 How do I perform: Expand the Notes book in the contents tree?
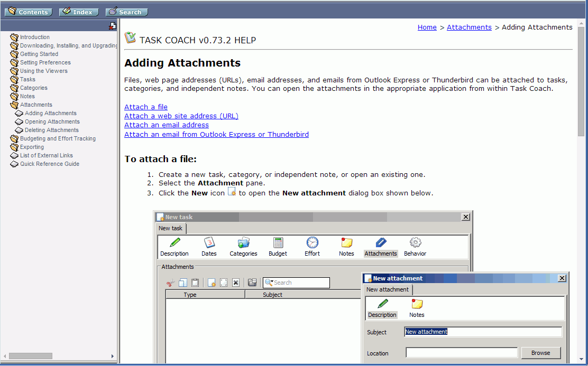coord(14,96)
